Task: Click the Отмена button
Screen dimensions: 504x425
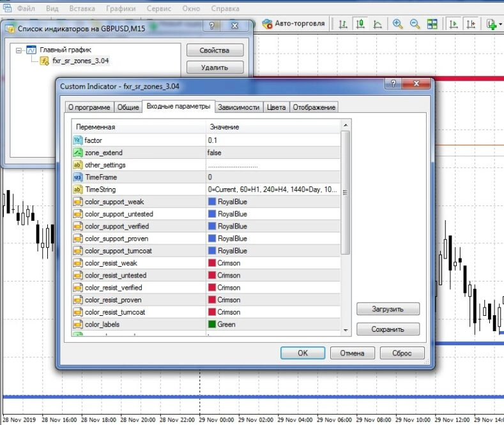Action: coord(352,353)
